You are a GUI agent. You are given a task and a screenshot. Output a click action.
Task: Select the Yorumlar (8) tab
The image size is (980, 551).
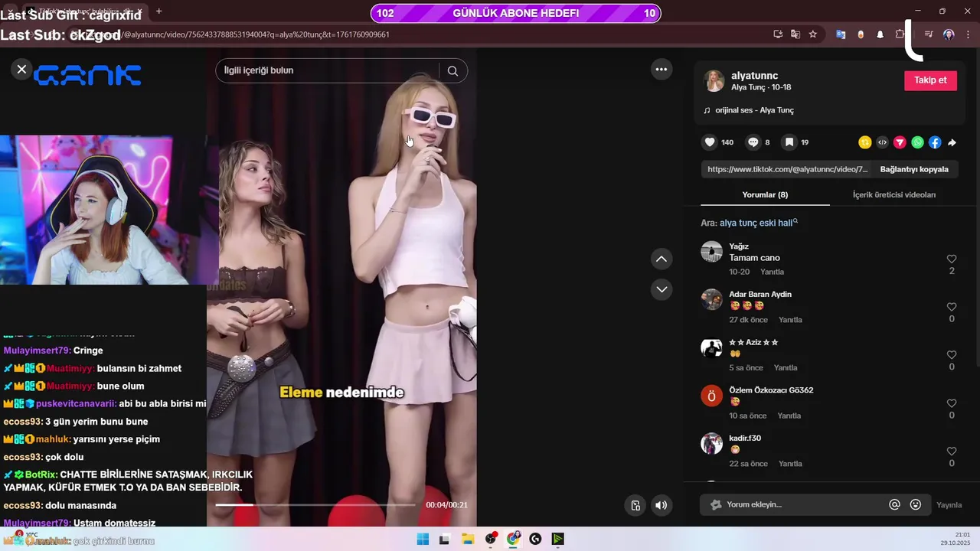[765, 194]
